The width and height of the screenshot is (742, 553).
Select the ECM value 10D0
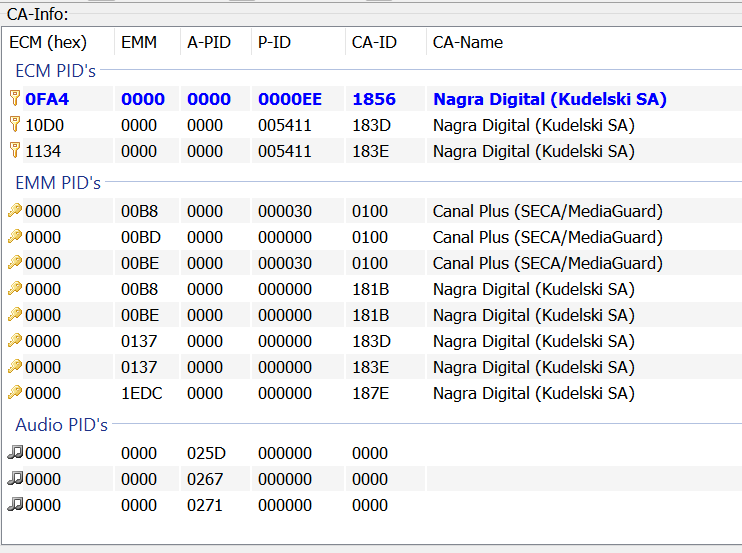tap(44, 125)
